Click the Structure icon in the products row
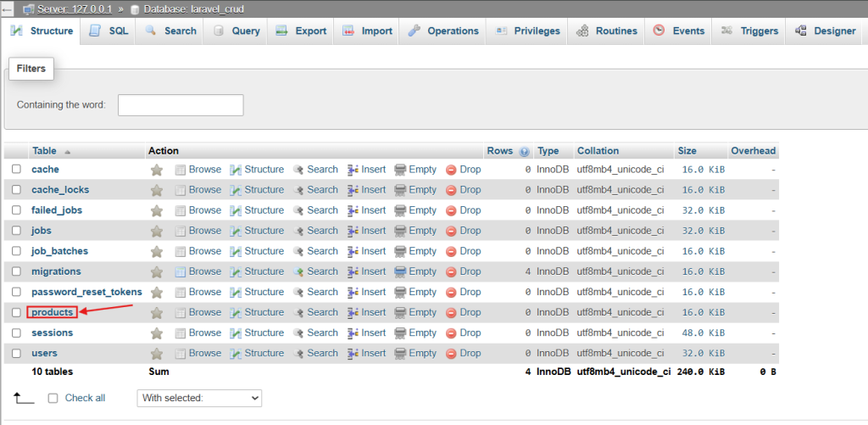This screenshot has height=425, width=868. click(236, 312)
